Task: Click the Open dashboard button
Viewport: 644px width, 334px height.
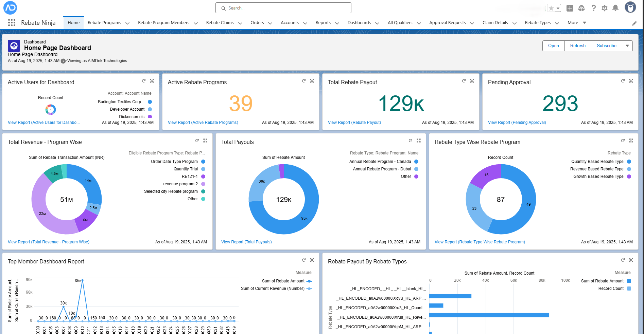Action: (x=553, y=45)
